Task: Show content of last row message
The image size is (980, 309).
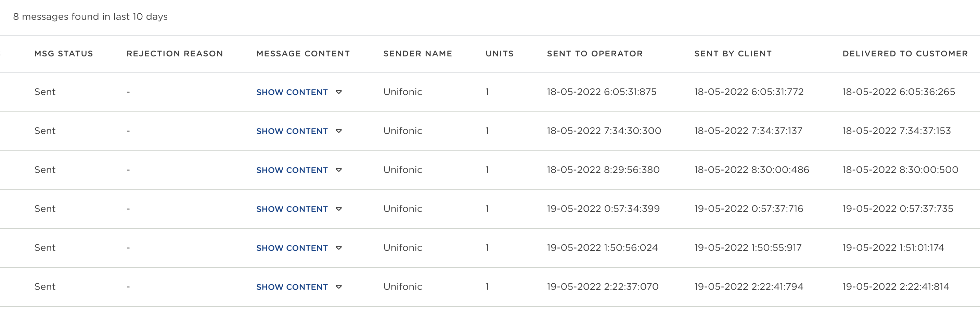Action: tap(292, 287)
